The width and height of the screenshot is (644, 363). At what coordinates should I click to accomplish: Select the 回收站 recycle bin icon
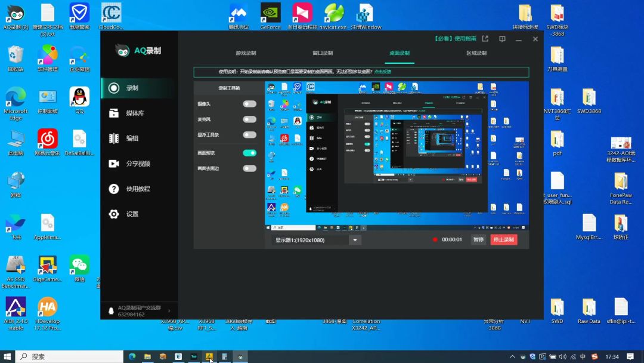click(x=16, y=59)
